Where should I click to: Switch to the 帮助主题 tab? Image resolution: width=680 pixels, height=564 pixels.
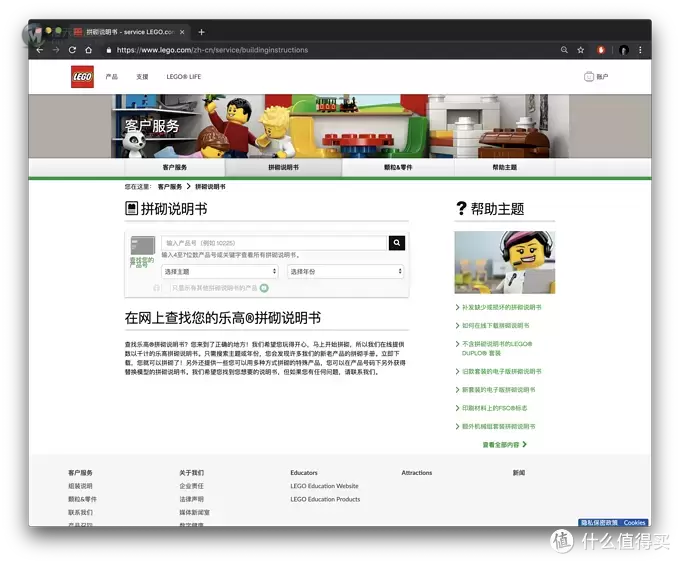click(x=505, y=167)
